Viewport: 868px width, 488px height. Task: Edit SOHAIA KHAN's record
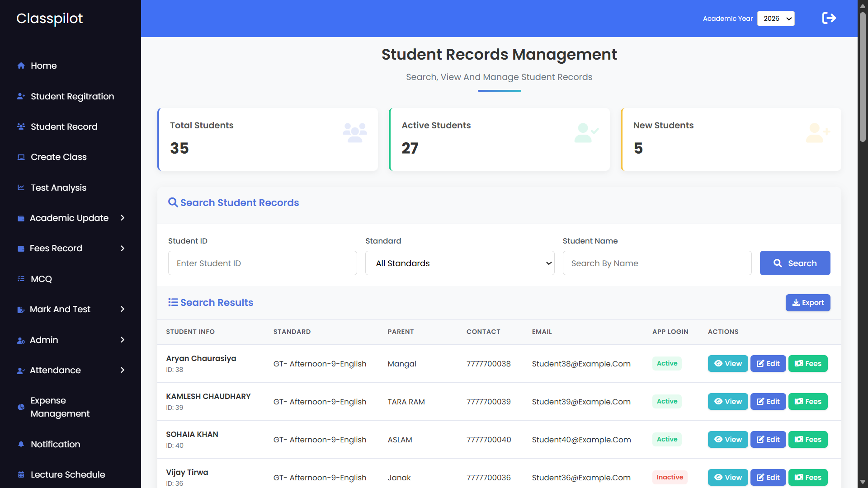[x=768, y=440]
